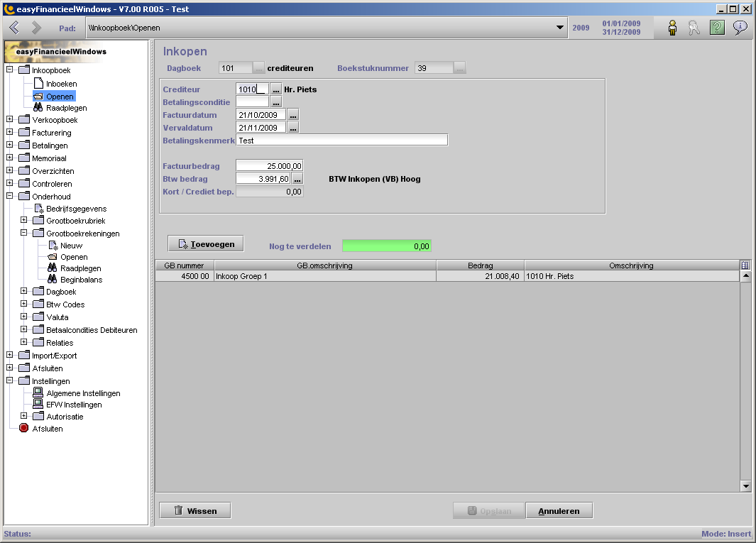The height and width of the screenshot is (543, 756).
Task: Click the Grootboekrekeningen folder icon
Action: tap(38, 233)
